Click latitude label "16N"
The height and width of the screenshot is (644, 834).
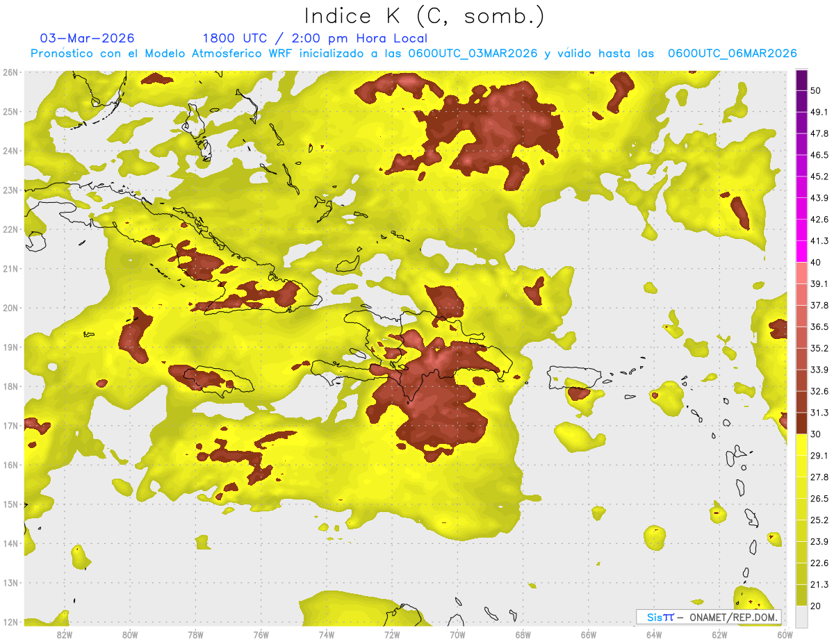click(x=10, y=465)
